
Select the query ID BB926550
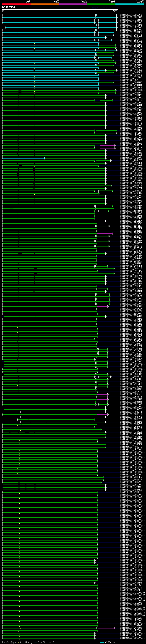click(x=8, y=8)
